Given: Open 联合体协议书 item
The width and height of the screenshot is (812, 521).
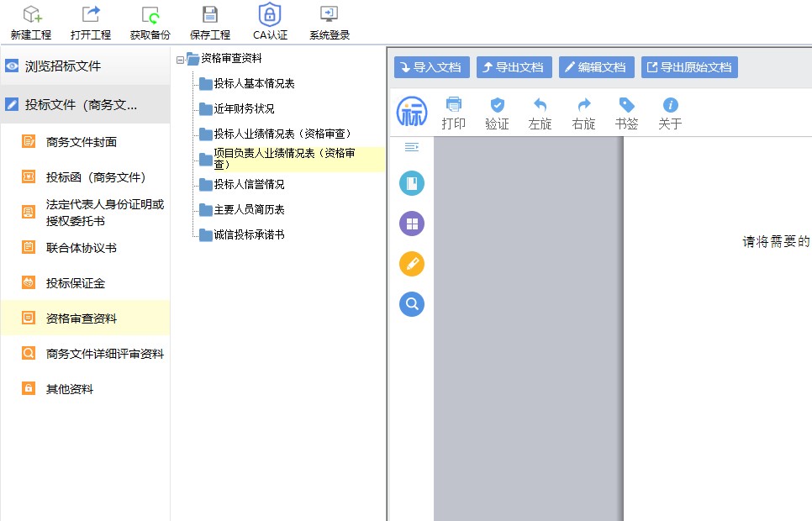Looking at the screenshot, I should coord(86,248).
